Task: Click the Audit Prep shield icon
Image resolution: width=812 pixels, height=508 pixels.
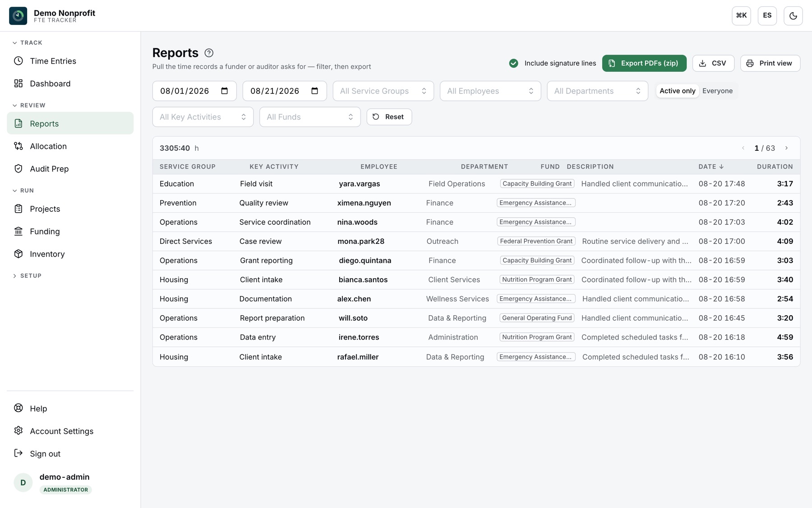Action: (x=18, y=168)
